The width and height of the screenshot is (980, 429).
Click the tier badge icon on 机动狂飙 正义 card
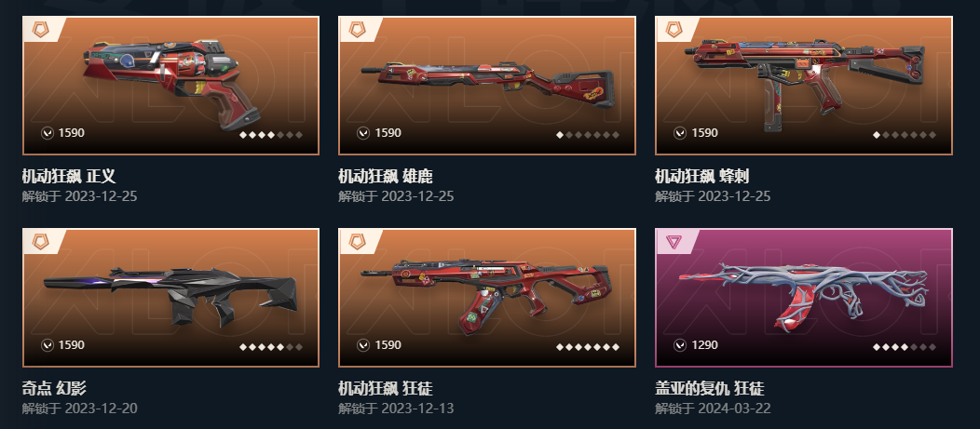click(x=41, y=30)
